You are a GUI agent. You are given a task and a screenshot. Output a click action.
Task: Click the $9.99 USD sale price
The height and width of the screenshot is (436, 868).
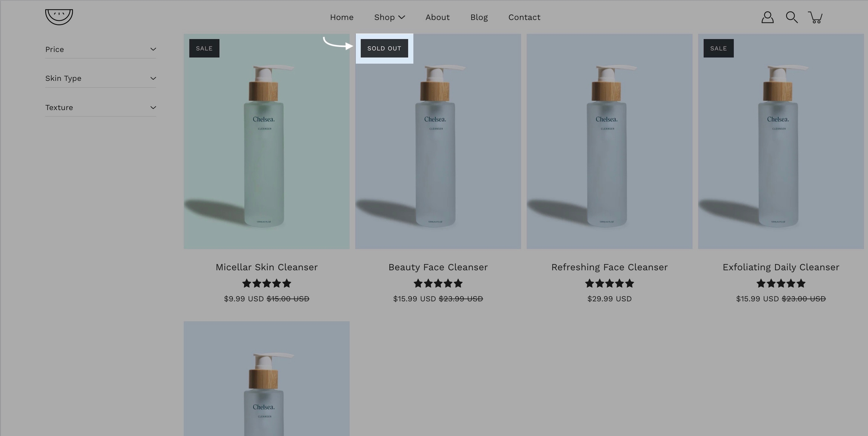[244, 299]
